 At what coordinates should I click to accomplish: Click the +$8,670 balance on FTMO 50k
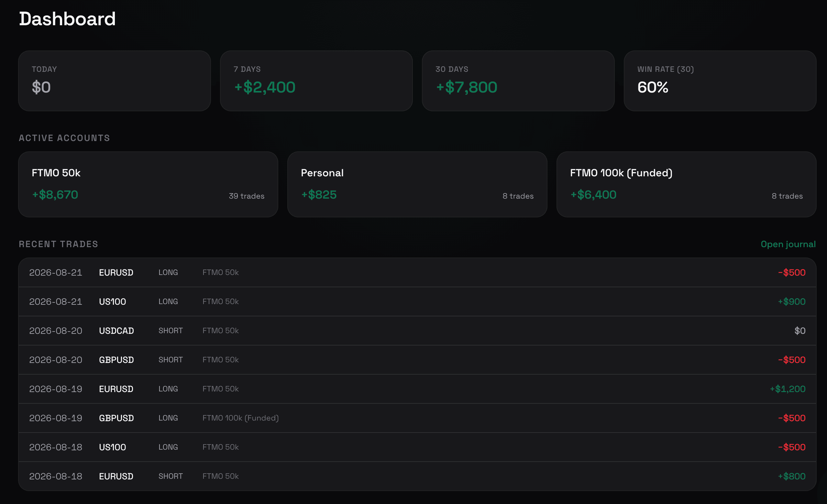pos(55,195)
